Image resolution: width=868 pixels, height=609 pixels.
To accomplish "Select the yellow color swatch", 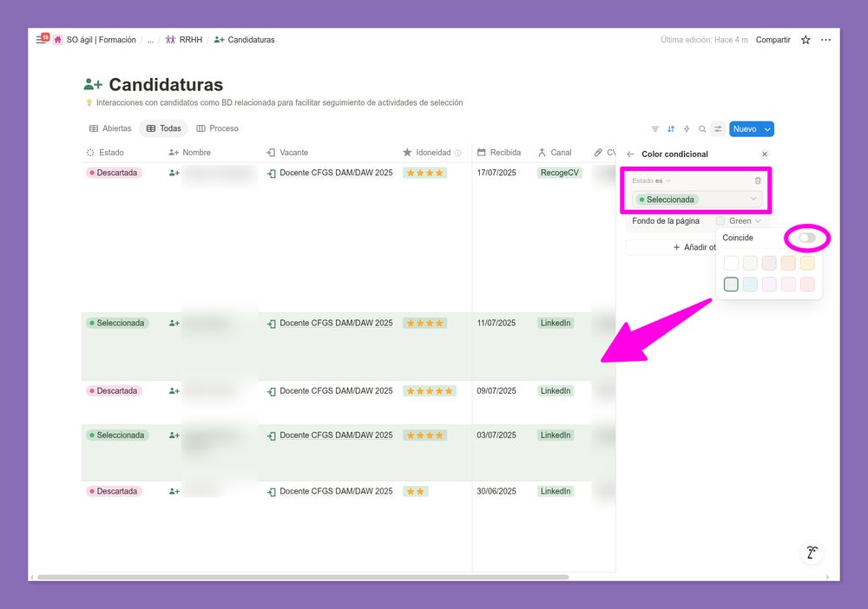I will click(x=807, y=263).
